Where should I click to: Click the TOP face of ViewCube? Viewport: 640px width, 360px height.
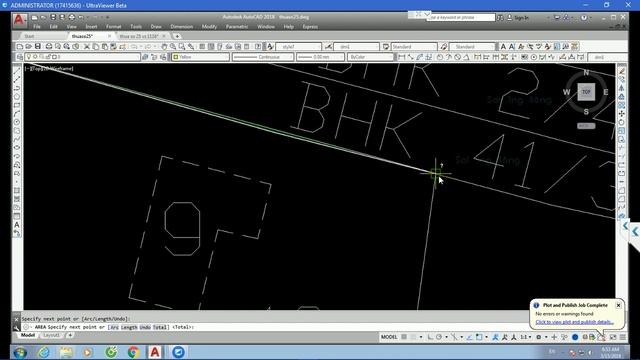pos(586,92)
